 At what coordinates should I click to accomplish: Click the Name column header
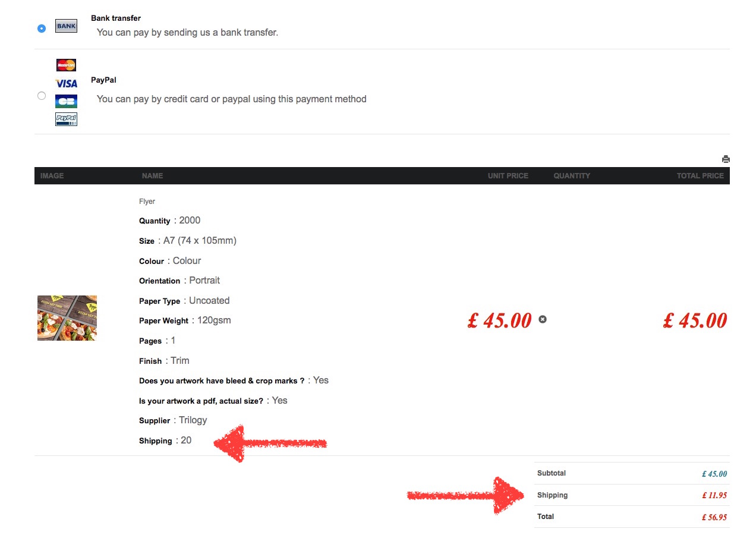coord(152,176)
